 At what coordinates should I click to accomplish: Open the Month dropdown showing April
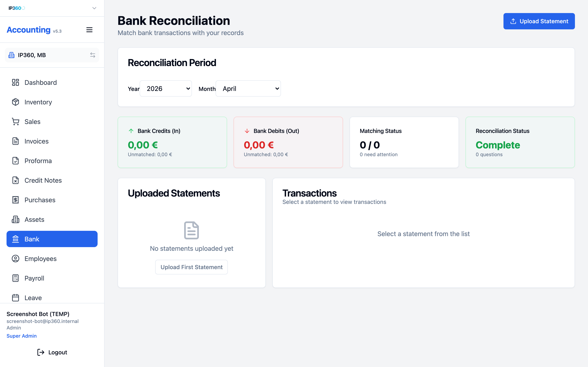click(x=248, y=89)
